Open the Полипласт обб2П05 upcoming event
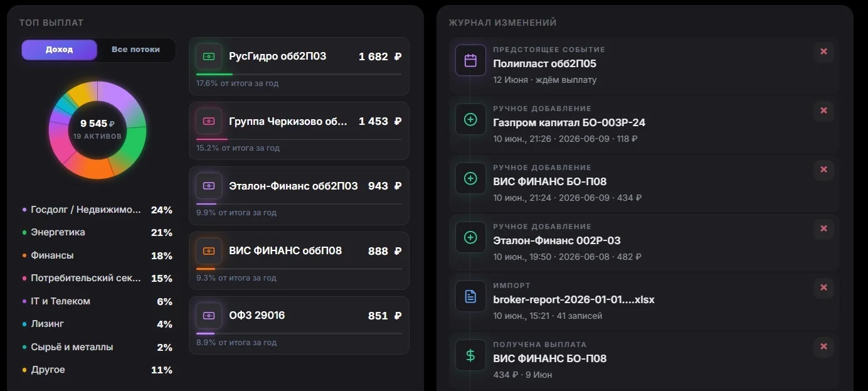Image resolution: width=868 pixels, height=391 pixels. tap(545, 63)
